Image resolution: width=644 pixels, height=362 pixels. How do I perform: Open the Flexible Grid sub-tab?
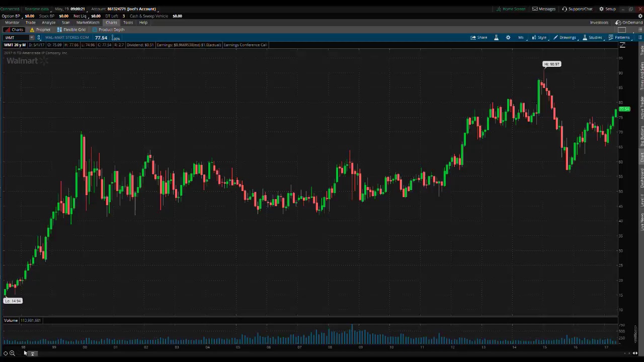(71, 30)
